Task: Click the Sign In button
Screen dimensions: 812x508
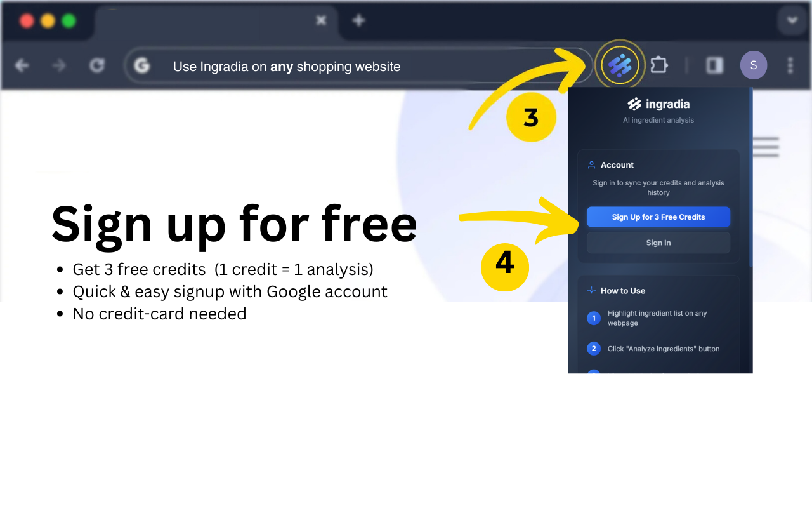Action: (658, 243)
